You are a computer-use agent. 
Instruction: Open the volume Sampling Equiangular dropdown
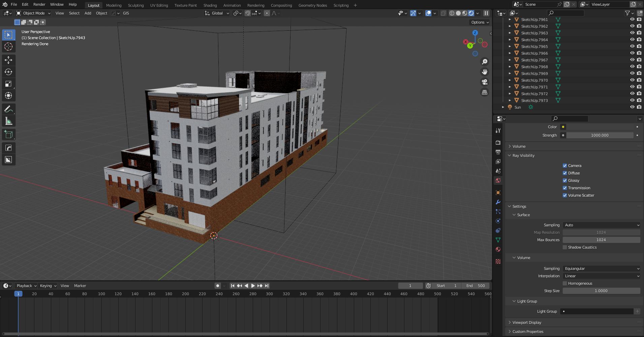pos(601,269)
